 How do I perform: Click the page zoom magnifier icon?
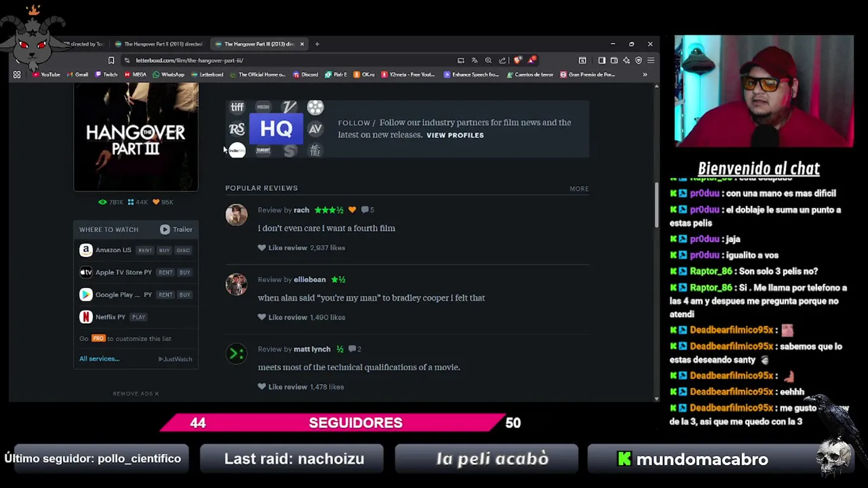488,60
